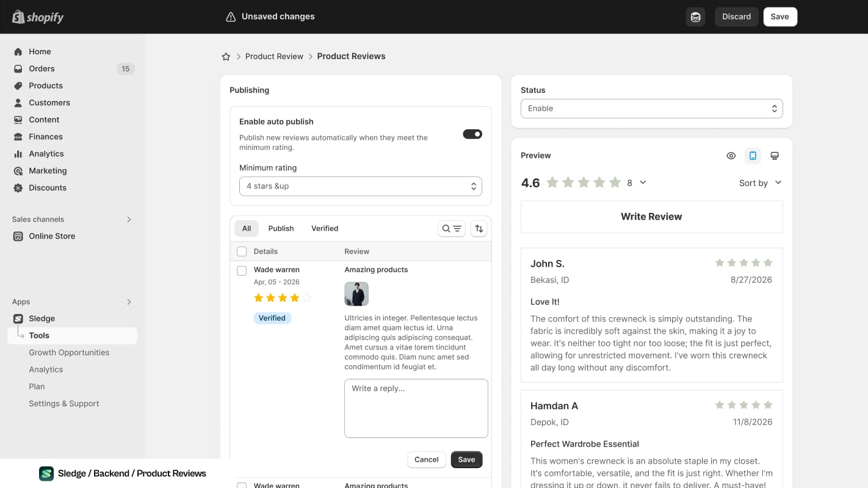
Task: Switch preview to desktop view
Action: tap(775, 156)
